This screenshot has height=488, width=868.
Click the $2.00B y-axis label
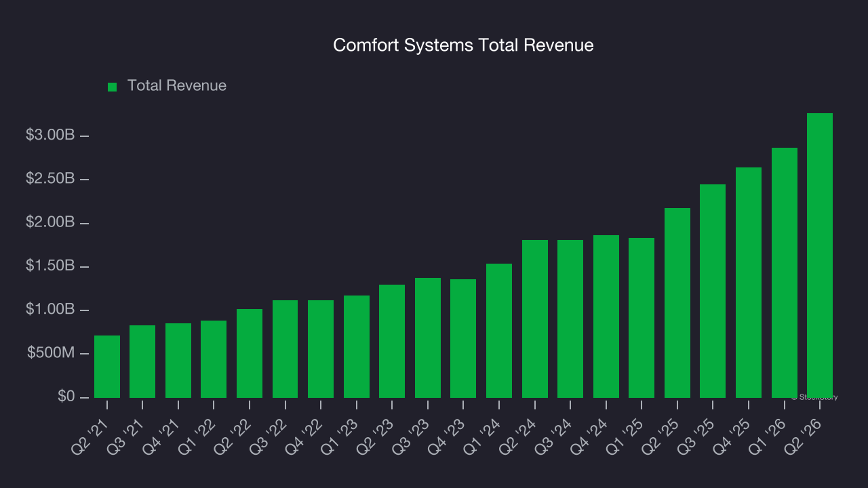[50, 223]
